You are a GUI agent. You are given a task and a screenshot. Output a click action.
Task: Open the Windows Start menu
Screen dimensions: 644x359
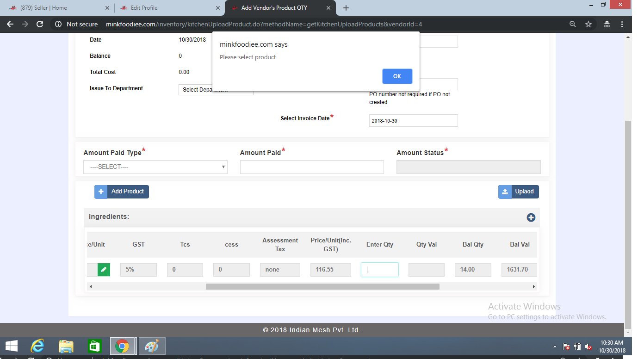point(12,346)
